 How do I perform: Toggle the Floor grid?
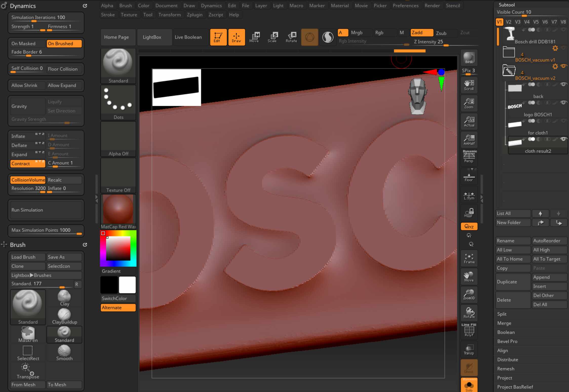coord(469,176)
